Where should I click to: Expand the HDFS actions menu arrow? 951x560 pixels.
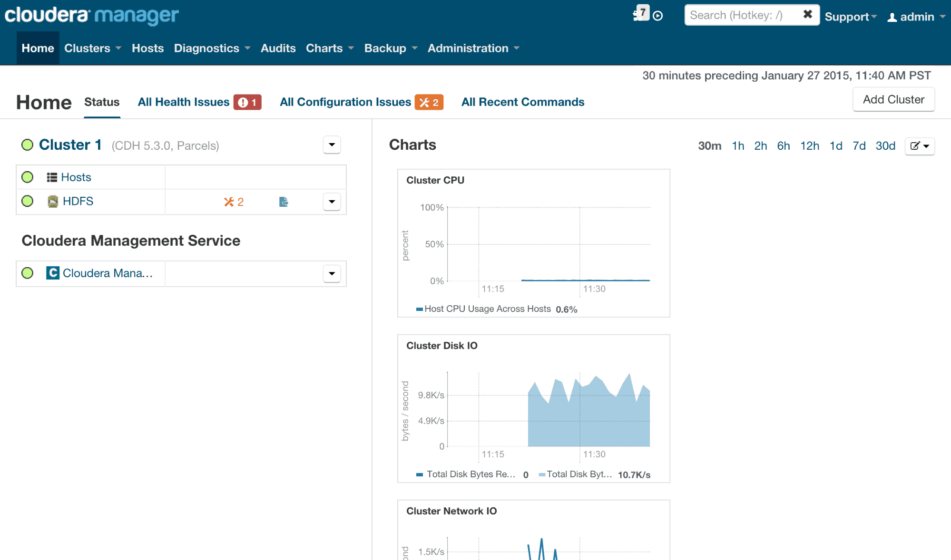click(x=332, y=202)
